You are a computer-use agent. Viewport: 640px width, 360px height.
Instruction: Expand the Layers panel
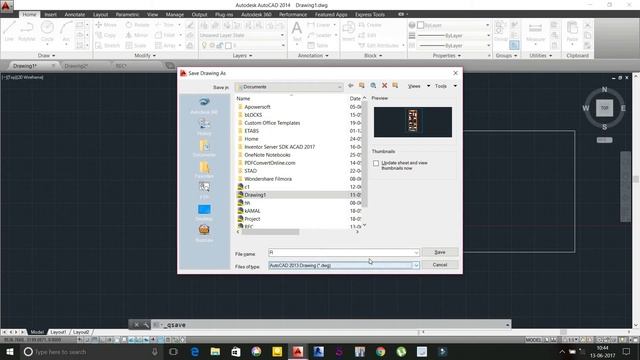click(242, 56)
